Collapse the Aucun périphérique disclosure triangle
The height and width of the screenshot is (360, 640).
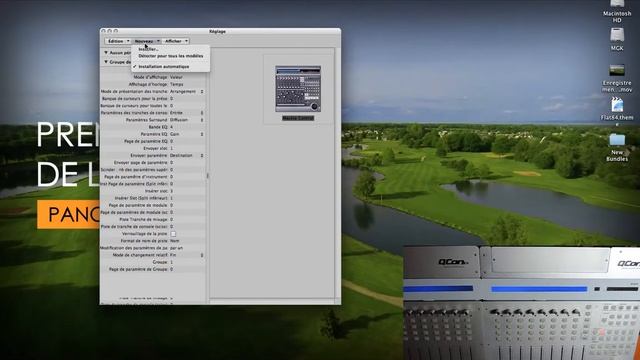(106, 53)
